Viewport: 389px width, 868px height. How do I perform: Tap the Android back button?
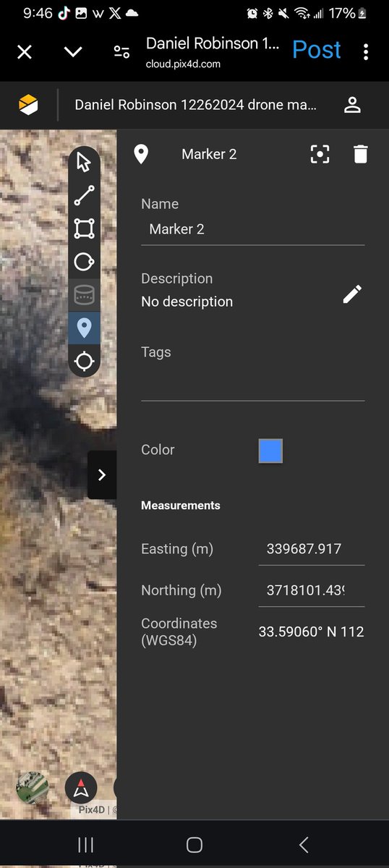pos(304,845)
